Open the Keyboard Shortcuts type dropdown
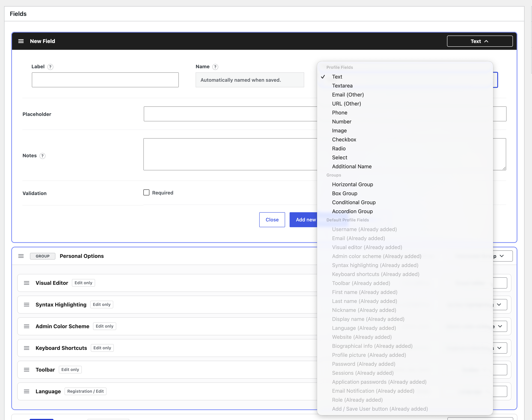Viewport: 532px width, 420px height. click(x=500, y=348)
